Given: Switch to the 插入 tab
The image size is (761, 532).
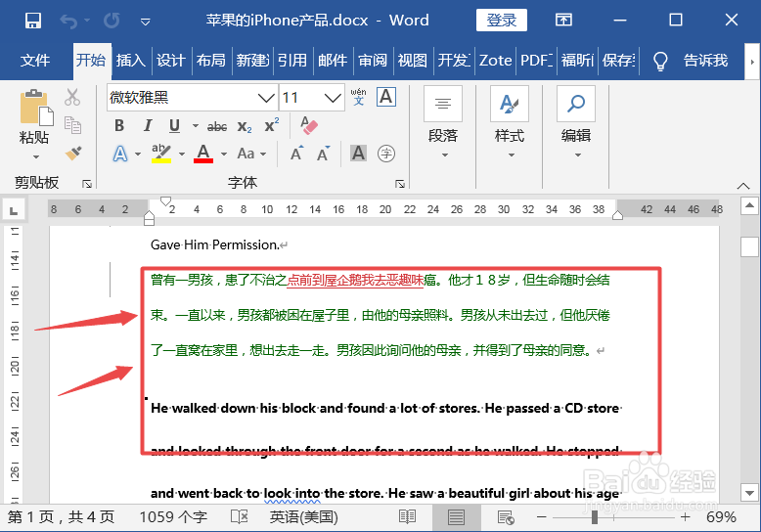Looking at the screenshot, I should click(130, 61).
